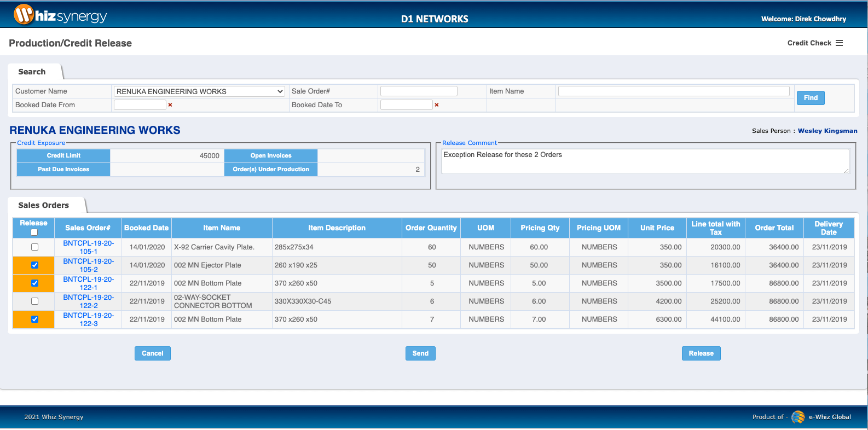Screen dimensions: 868x430
Task: Clear the Booked Date From red X
Action: pos(170,105)
